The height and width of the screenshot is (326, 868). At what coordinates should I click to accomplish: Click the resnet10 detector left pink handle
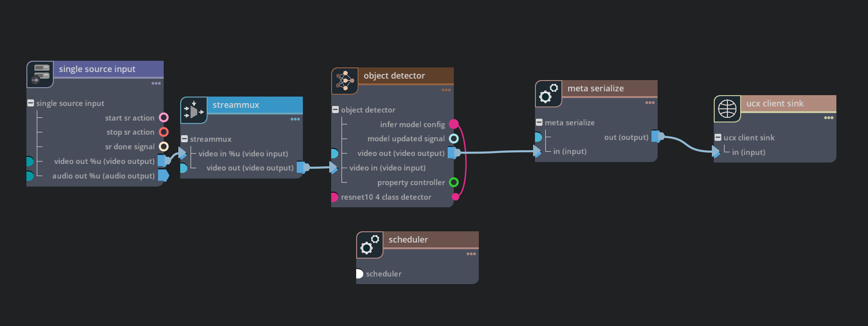(334, 197)
